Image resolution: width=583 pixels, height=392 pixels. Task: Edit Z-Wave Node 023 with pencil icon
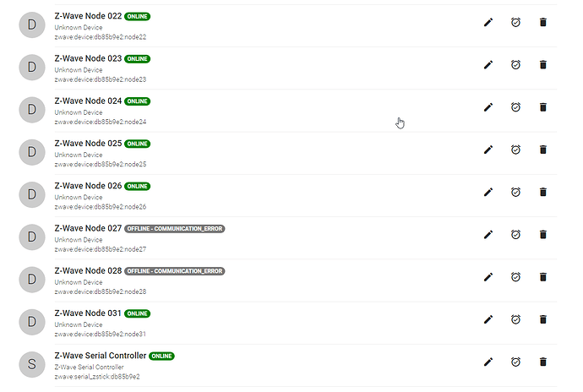[x=488, y=65]
